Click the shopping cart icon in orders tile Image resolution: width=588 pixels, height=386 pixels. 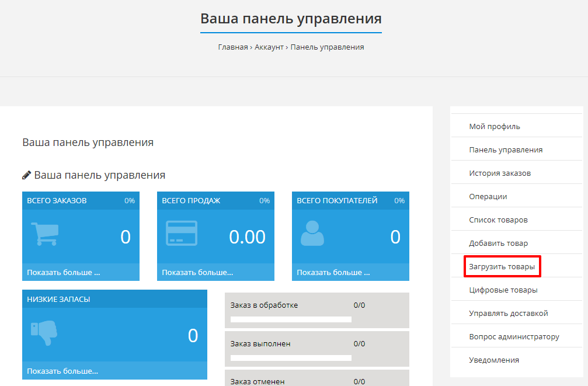[44, 234]
